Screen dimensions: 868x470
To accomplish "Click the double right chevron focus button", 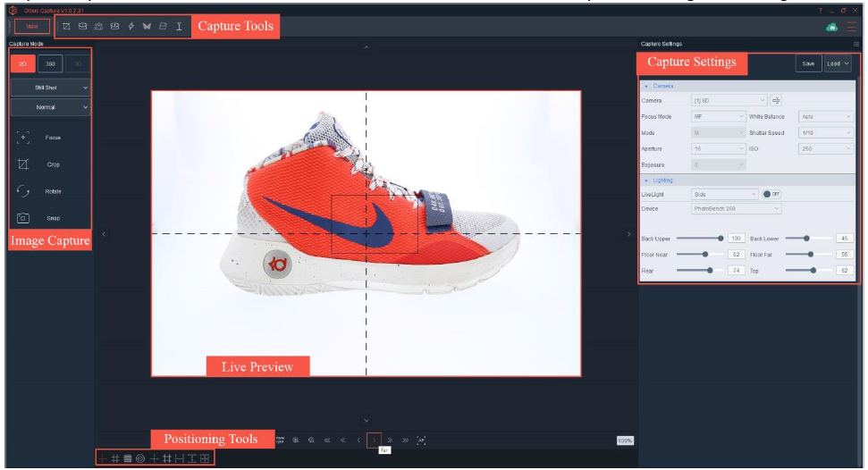I will point(390,441).
